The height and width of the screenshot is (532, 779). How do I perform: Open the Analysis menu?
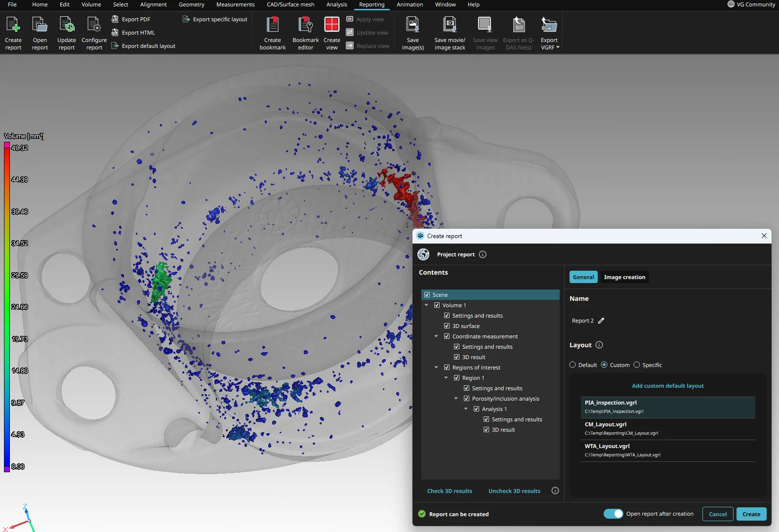(336, 4)
